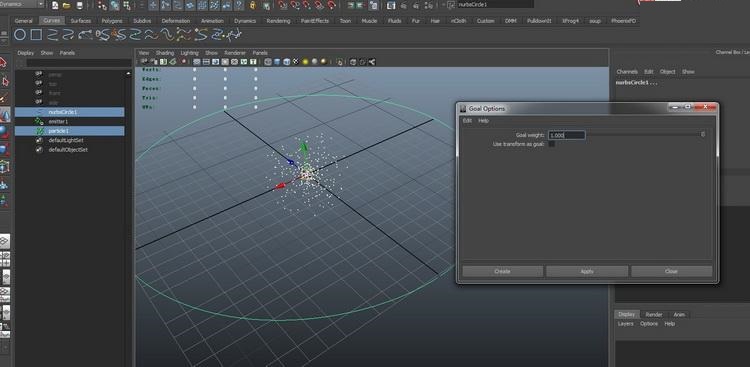Switch to the Polygons shelf tab
The width and height of the screenshot is (750, 367).
111,21
